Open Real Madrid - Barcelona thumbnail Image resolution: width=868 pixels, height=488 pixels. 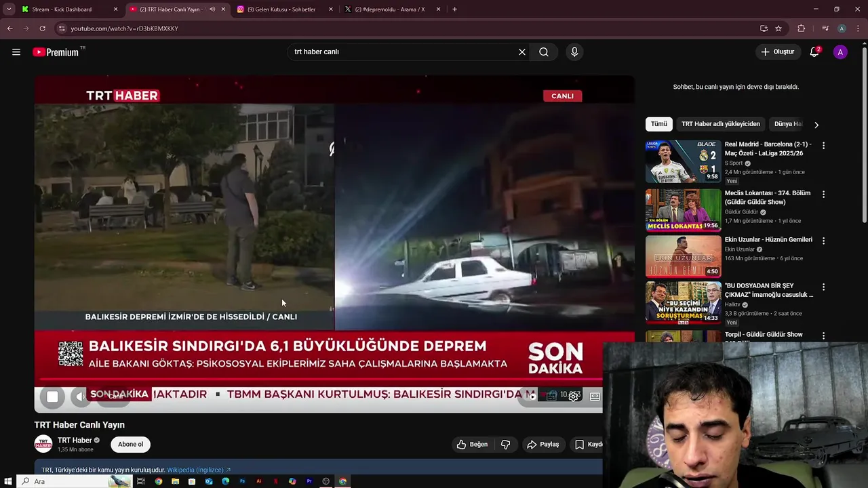point(684,161)
